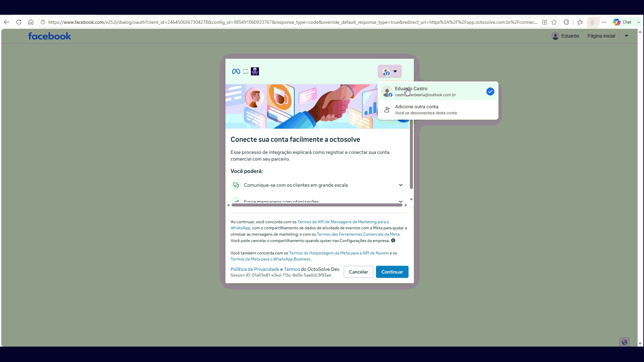Click the Session ID text
This screenshot has height=362, width=644.
281,275
